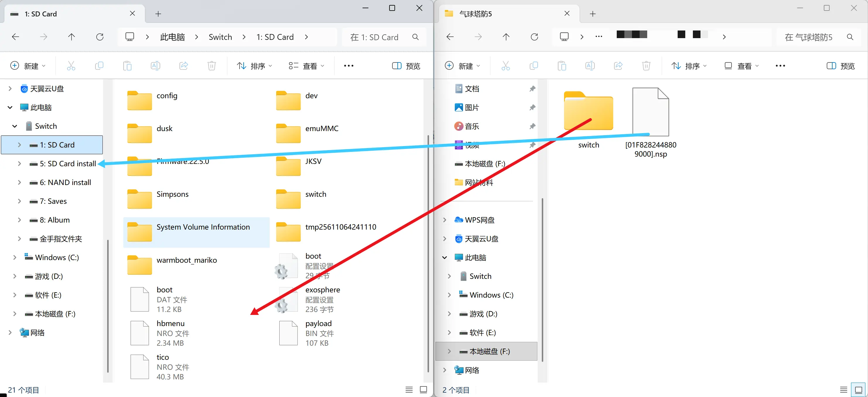Select the 气球塔防5 tab
The height and width of the screenshot is (397, 868).
(509, 14)
